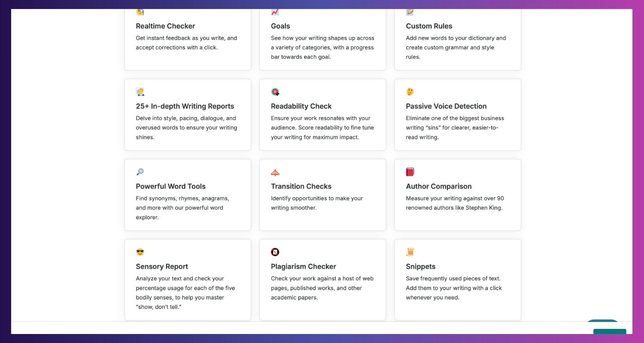
Task: Click the Plagiarism Checker prohibited icon
Action: pyautogui.click(x=275, y=252)
